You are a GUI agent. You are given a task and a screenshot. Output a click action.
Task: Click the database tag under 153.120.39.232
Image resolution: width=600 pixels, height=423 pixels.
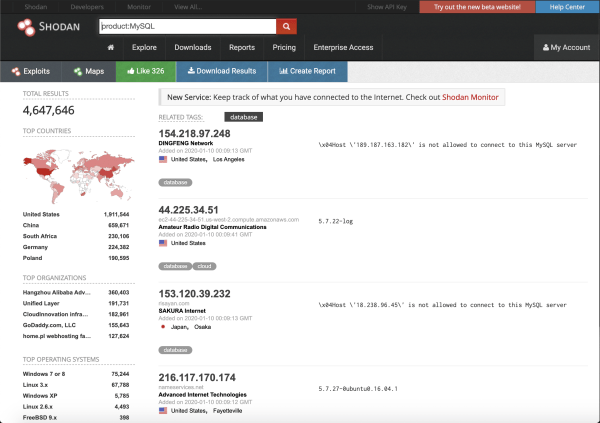click(175, 350)
